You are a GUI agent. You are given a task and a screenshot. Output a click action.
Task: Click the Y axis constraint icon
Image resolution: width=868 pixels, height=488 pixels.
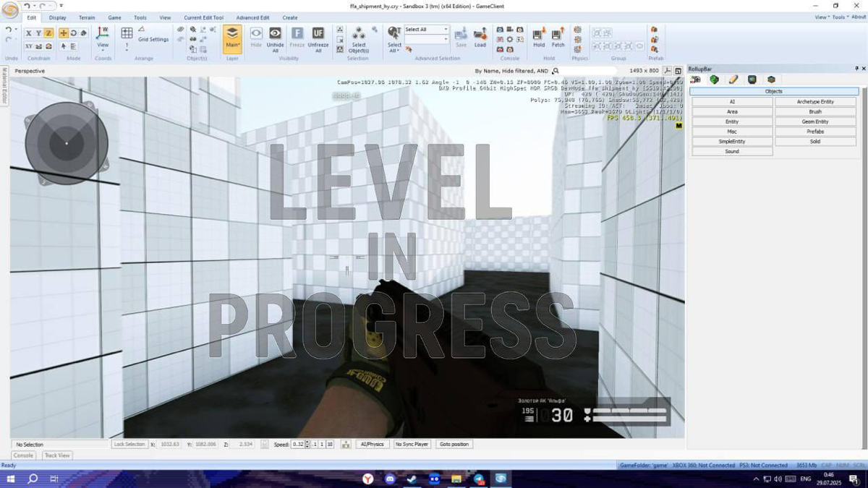coord(38,33)
